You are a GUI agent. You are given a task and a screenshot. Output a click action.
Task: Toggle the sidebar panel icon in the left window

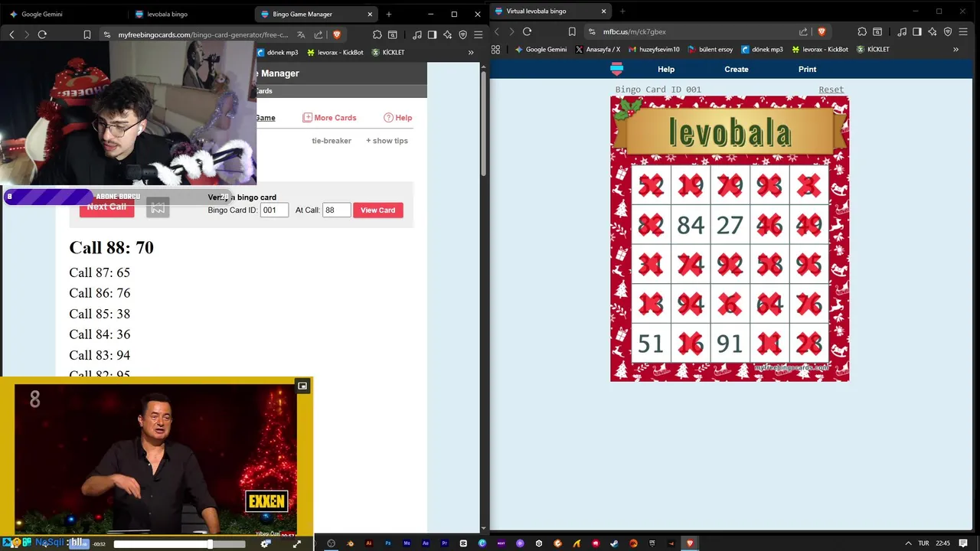pyautogui.click(x=433, y=34)
